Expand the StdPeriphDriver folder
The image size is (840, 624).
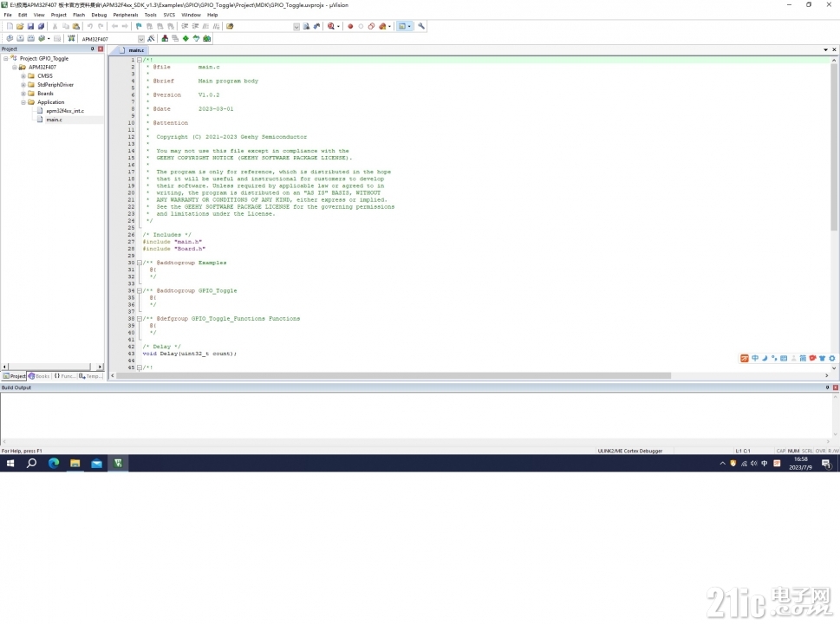tap(23, 85)
